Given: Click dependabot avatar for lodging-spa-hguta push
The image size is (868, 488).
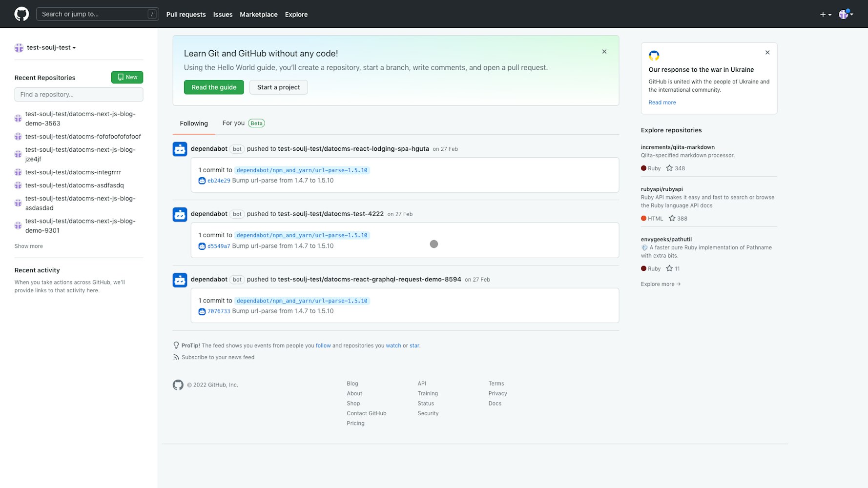Looking at the screenshot, I should tap(180, 149).
